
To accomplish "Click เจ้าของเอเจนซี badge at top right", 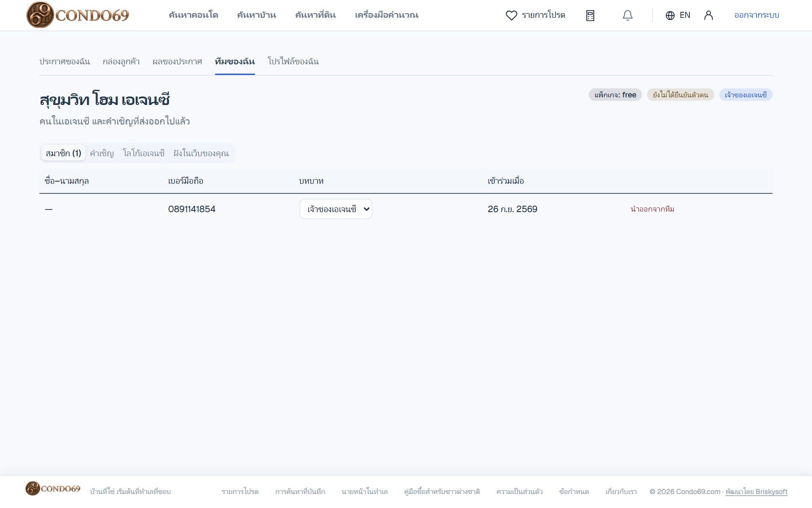I will pos(746,95).
